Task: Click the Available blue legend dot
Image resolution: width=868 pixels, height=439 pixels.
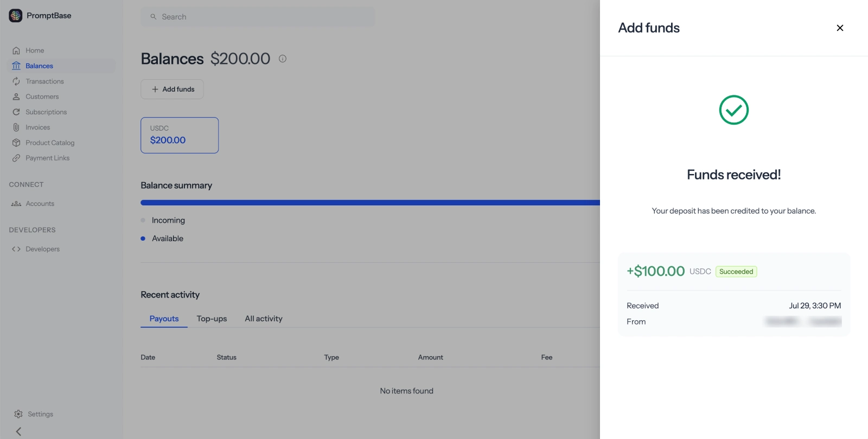Action: coord(143,238)
